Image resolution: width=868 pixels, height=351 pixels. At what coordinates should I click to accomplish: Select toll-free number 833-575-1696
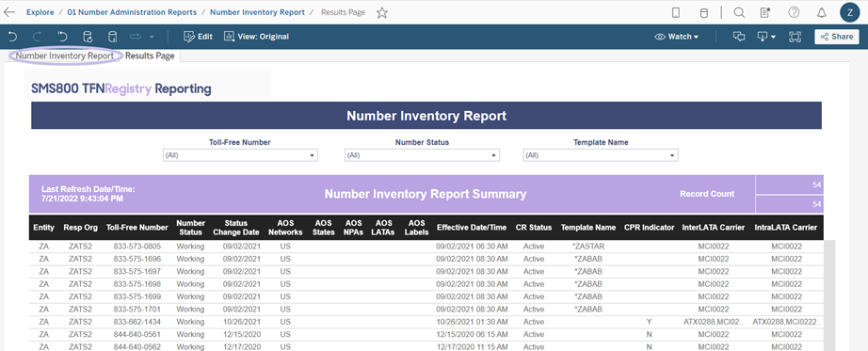pos(137,259)
